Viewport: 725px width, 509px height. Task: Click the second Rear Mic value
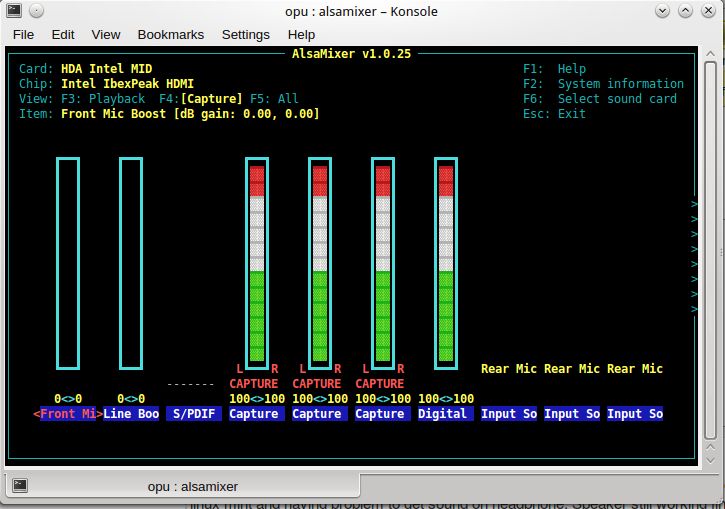(x=571, y=368)
